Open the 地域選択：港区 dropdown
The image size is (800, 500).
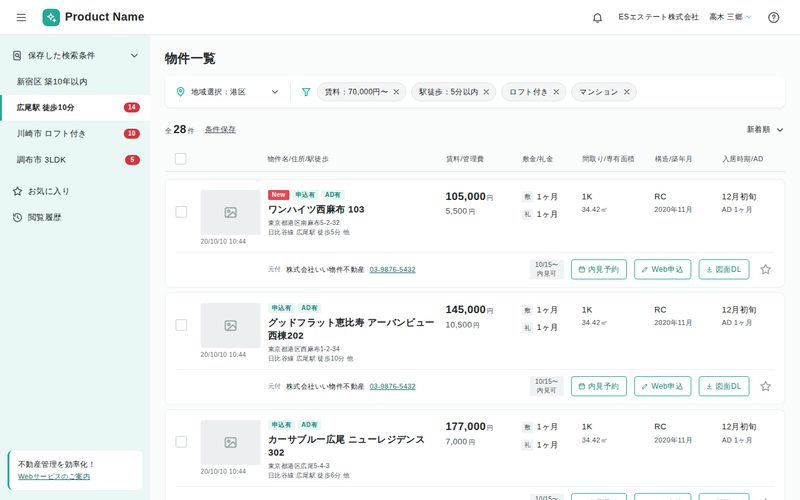tap(227, 92)
